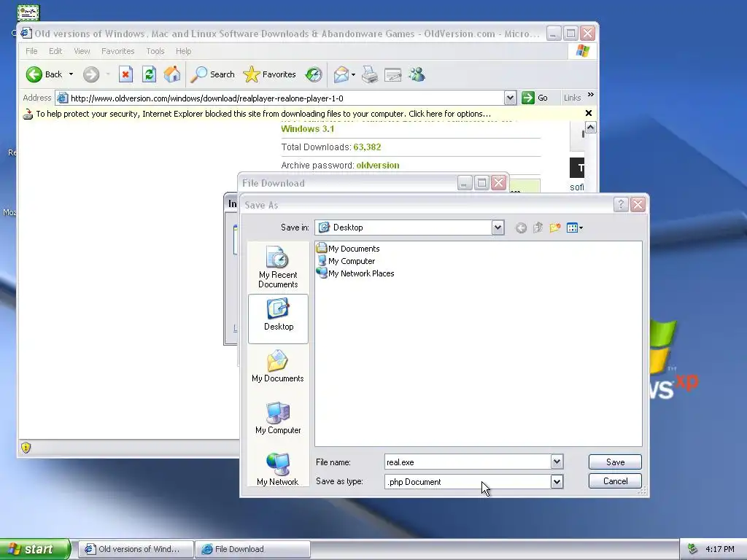Open the Back history dropdown arrow
The height and width of the screenshot is (560, 747).
(71, 74)
